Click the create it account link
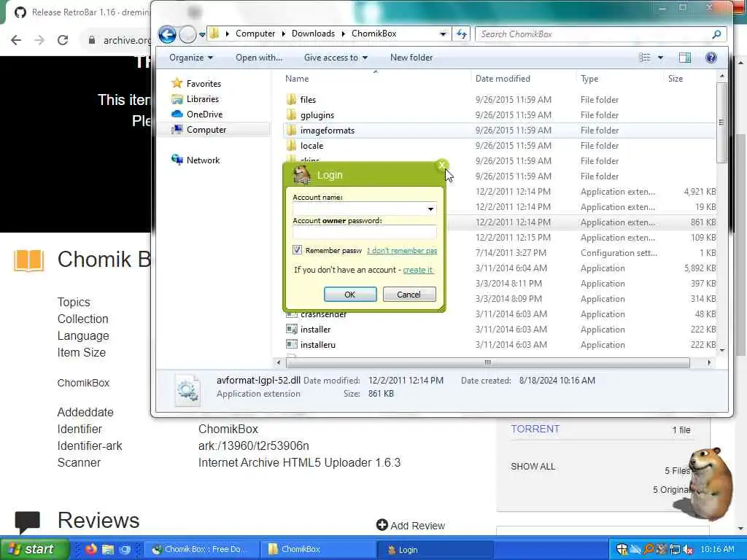747x560 pixels. 418,270
